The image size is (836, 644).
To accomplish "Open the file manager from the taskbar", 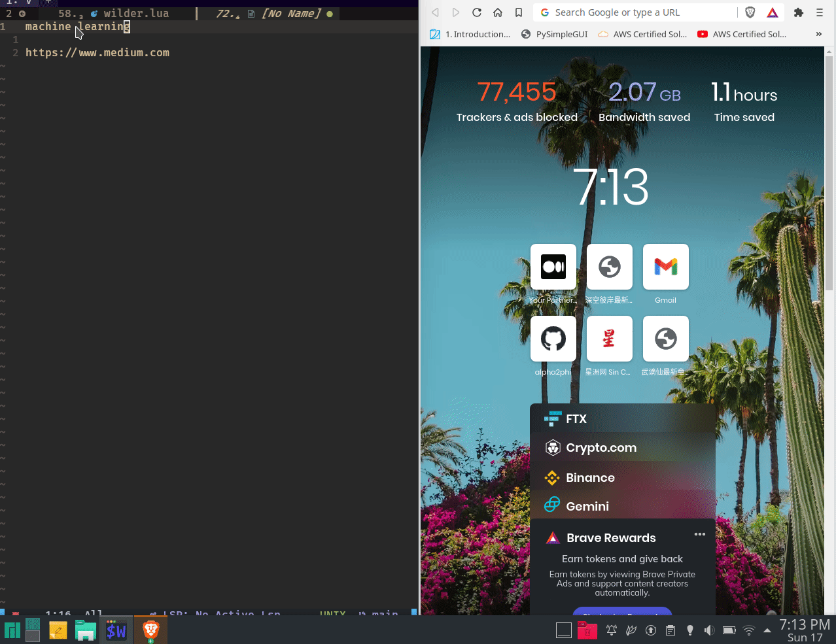I will [x=86, y=631].
